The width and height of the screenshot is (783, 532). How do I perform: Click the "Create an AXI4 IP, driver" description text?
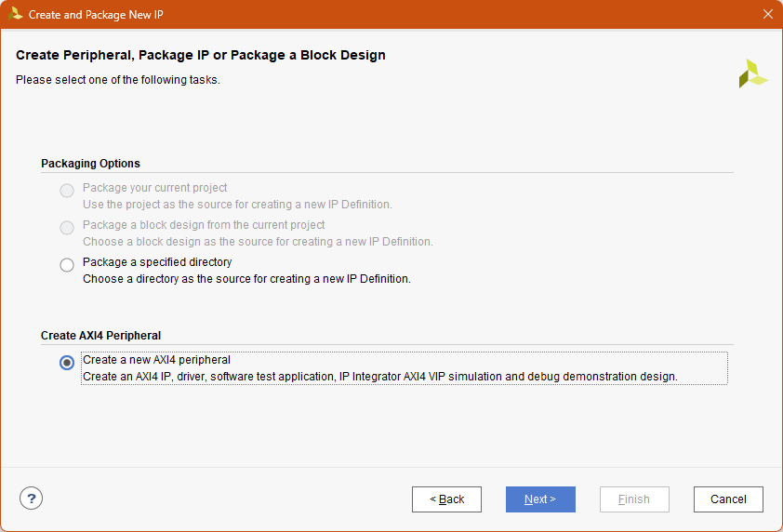[x=379, y=377]
